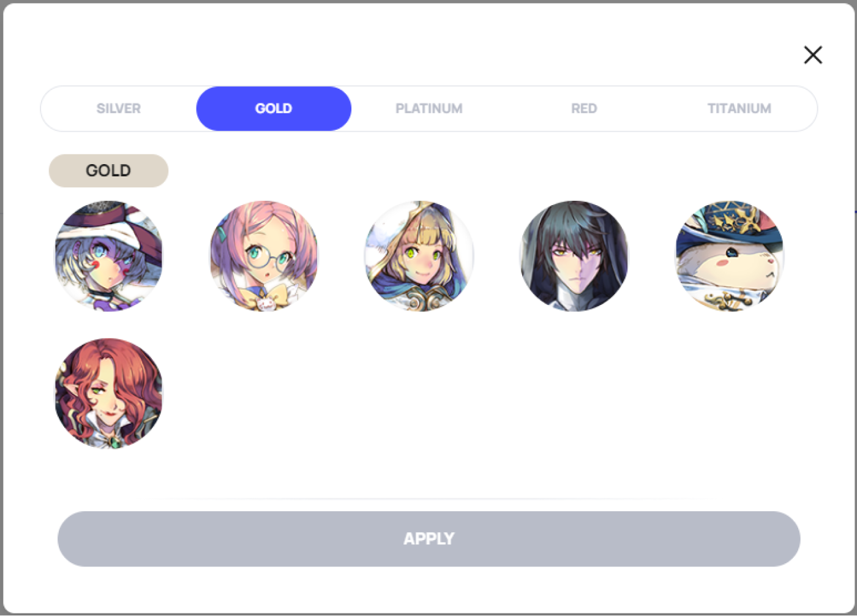The image size is (857, 616).
Task: Click the APPLY button
Action: coord(429,539)
